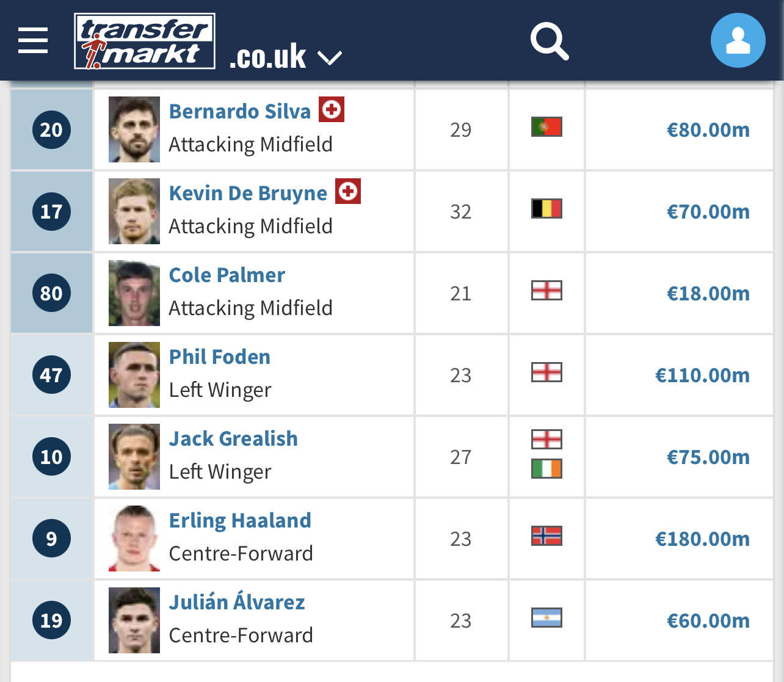Click the Transfermarkt logo
Screen dimensions: 784x682
tap(145, 41)
